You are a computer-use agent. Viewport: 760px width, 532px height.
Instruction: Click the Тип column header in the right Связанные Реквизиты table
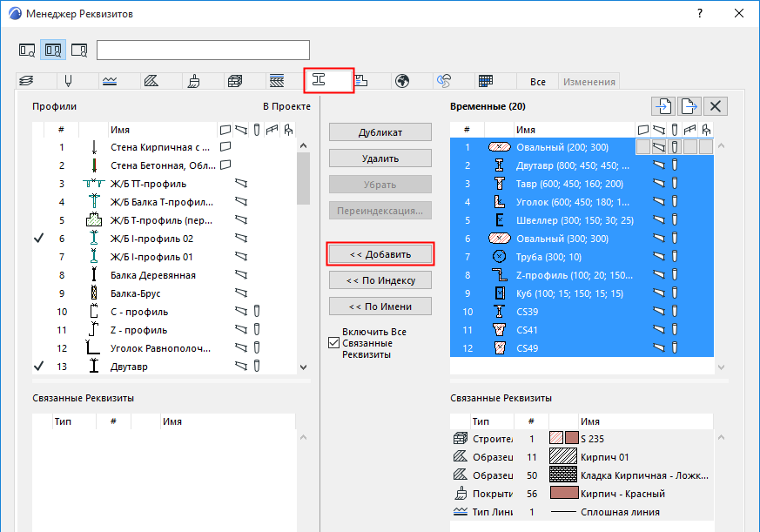[x=492, y=421]
